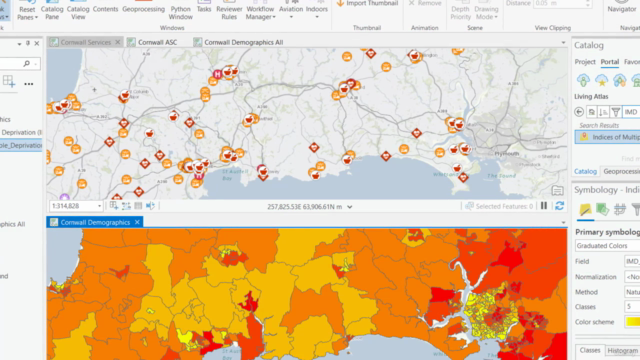640x360 pixels.
Task: Open the Tasks pane
Action: [x=204, y=8]
